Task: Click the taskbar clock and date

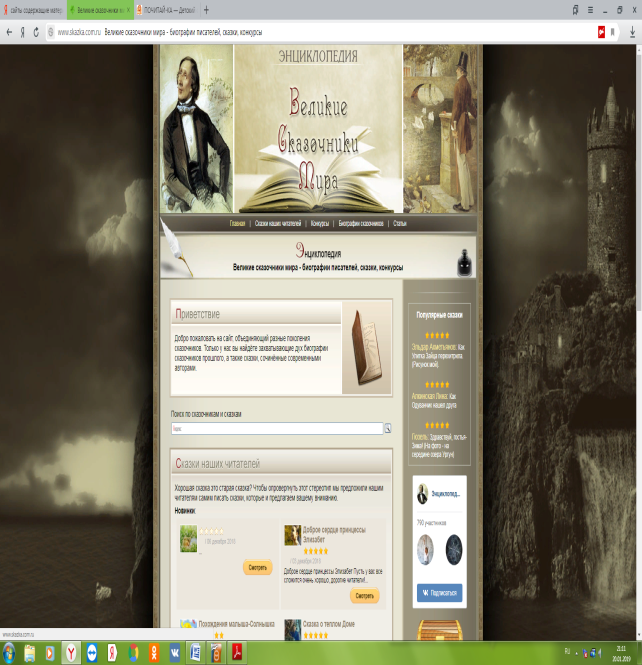Action: pos(621,654)
